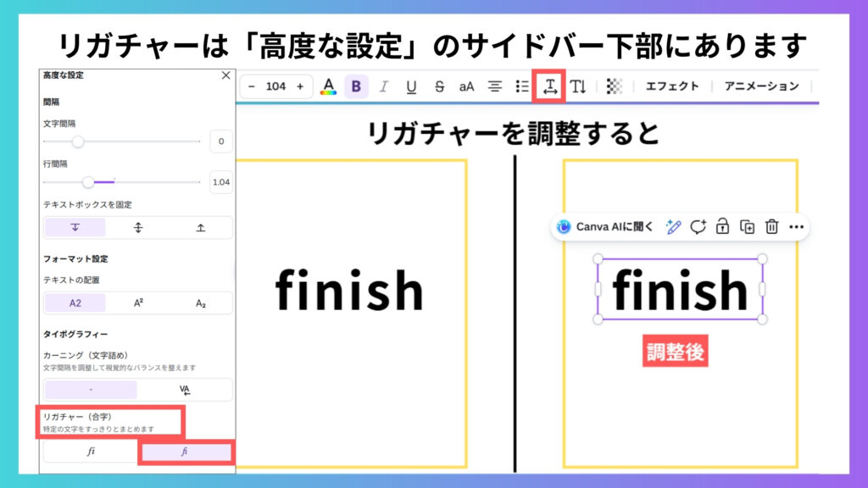Duplicate the selected text element
Screen dimensions: 868x488
[x=747, y=226]
